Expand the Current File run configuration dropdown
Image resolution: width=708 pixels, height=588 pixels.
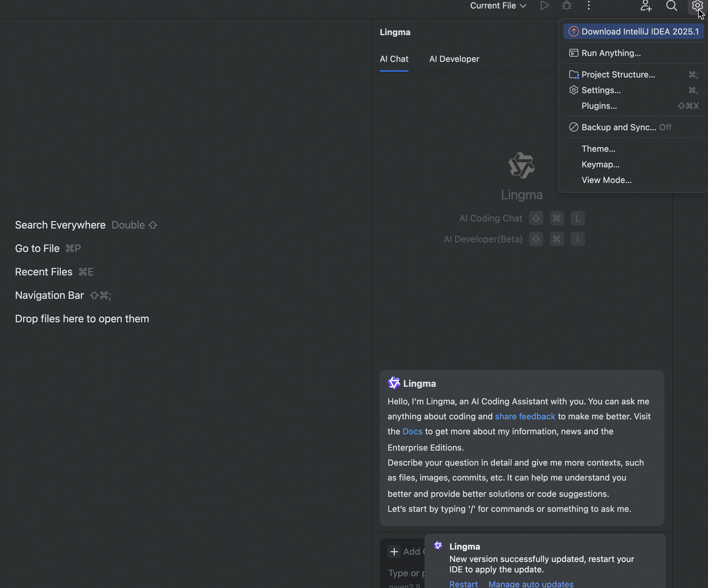pos(498,6)
